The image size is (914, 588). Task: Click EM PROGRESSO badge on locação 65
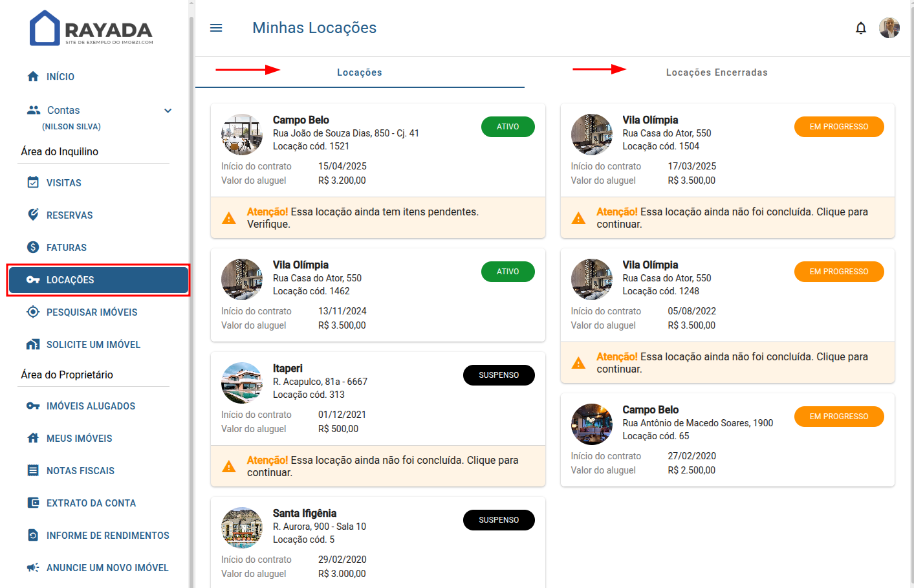pos(839,417)
